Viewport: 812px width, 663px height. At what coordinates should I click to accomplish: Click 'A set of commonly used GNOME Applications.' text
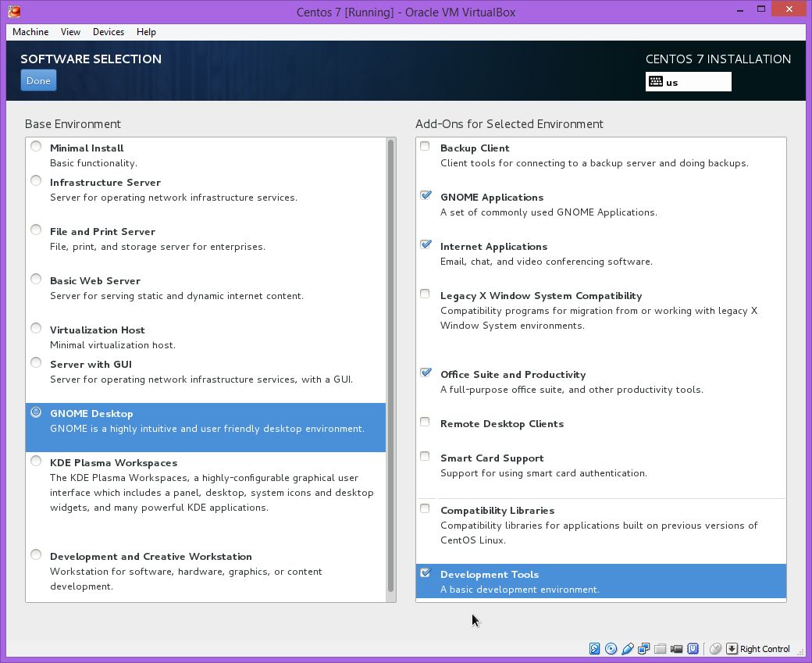click(549, 212)
